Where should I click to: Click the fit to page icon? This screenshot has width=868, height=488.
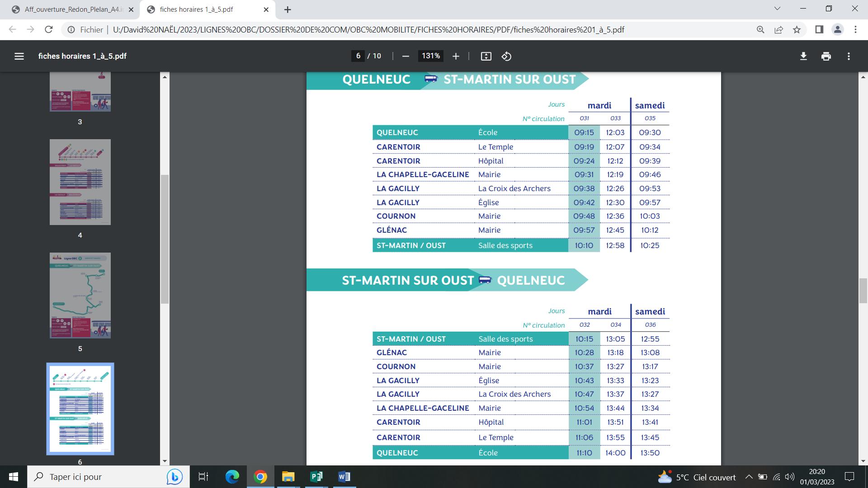point(486,56)
